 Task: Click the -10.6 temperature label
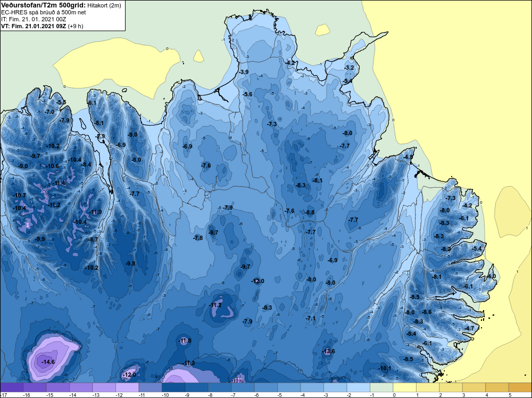52,166
